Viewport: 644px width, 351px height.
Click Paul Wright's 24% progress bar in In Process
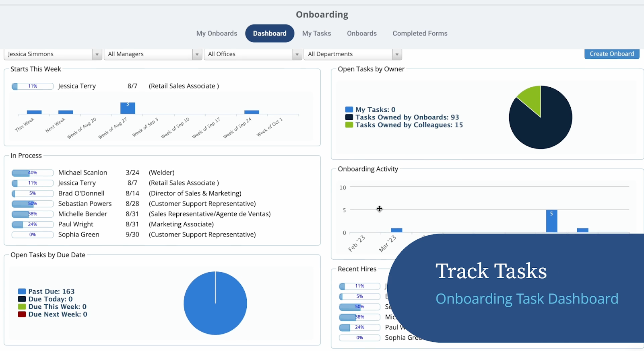point(33,224)
